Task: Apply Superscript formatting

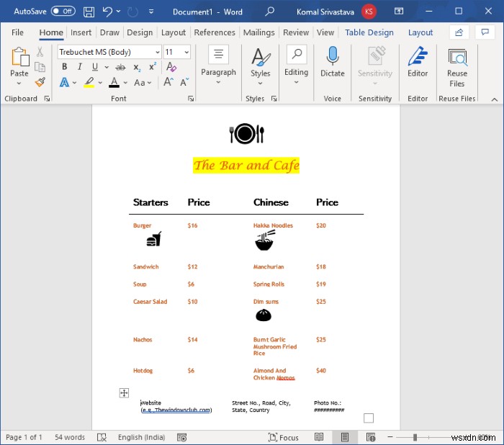Action: click(153, 66)
